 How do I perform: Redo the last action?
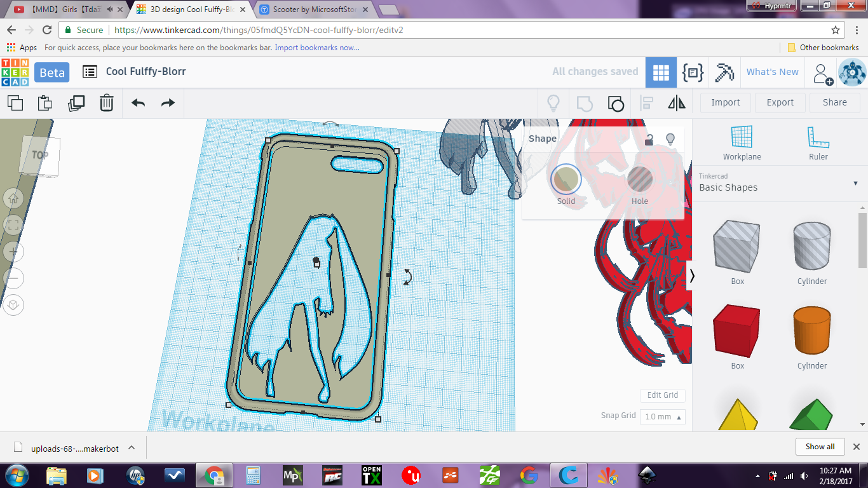[x=168, y=103]
